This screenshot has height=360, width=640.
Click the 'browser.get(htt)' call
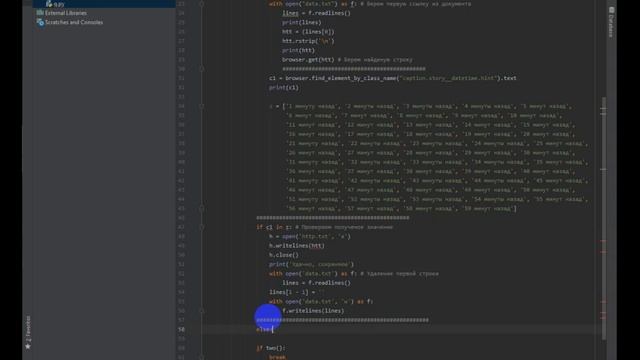(308, 60)
